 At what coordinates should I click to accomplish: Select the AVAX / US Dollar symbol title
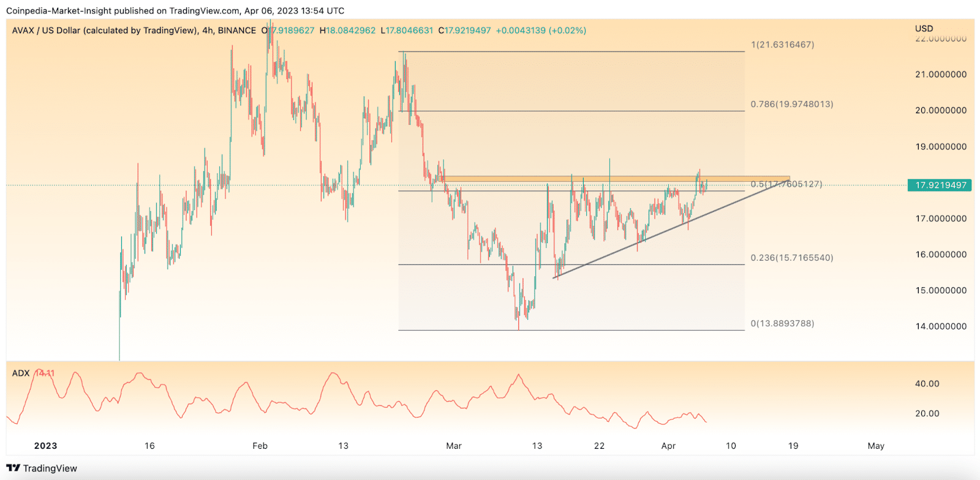(x=104, y=31)
